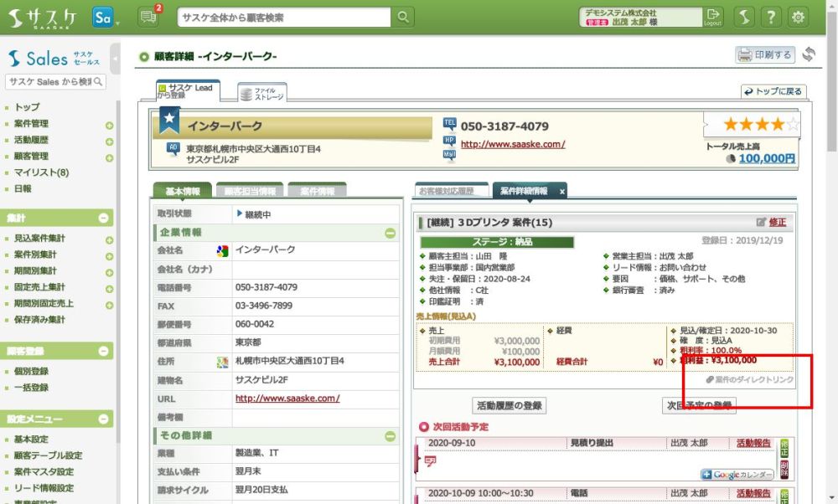Click the search magnifier button in header
This screenshot has height=504, width=838.
(x=404, y=17)
